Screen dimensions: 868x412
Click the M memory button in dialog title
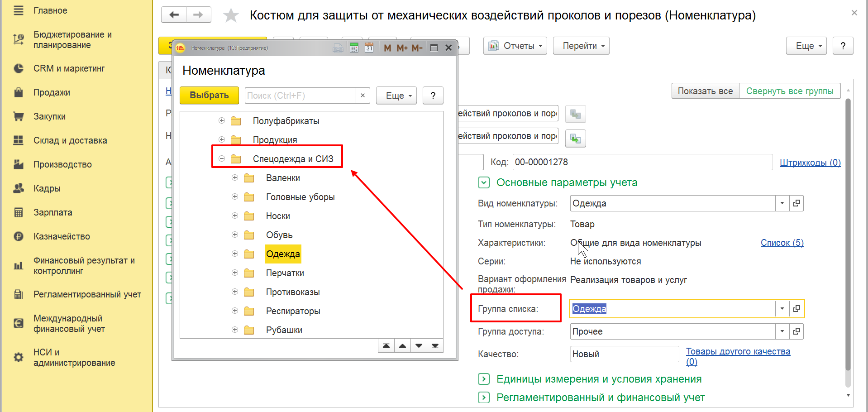(387, 48)
